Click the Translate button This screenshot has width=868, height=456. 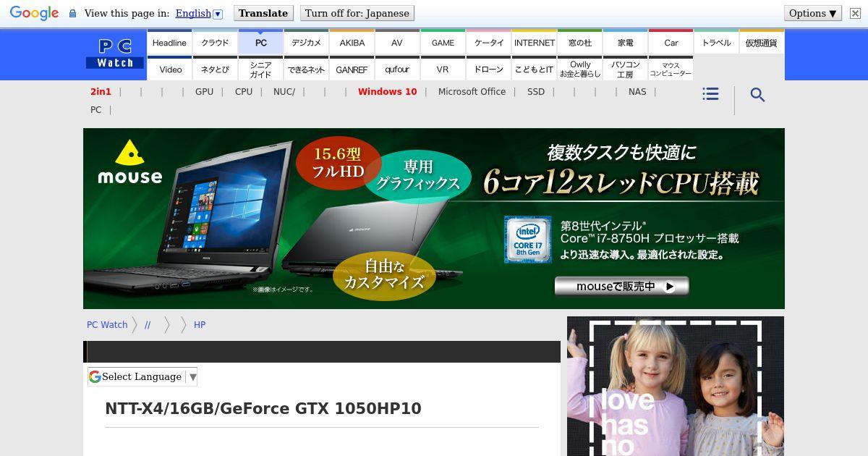pos(263,13)
